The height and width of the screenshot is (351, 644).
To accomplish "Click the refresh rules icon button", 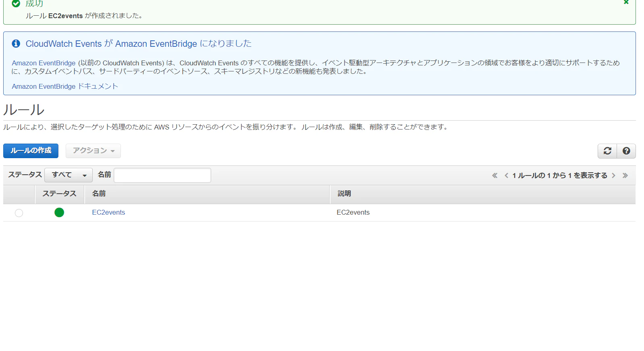I will [607, 151].
